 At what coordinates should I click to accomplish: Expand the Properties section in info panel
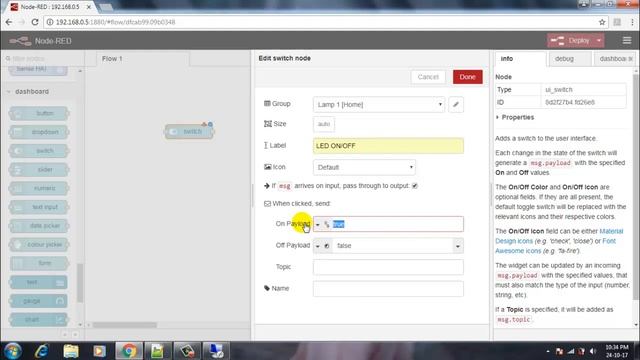[515, 117]
